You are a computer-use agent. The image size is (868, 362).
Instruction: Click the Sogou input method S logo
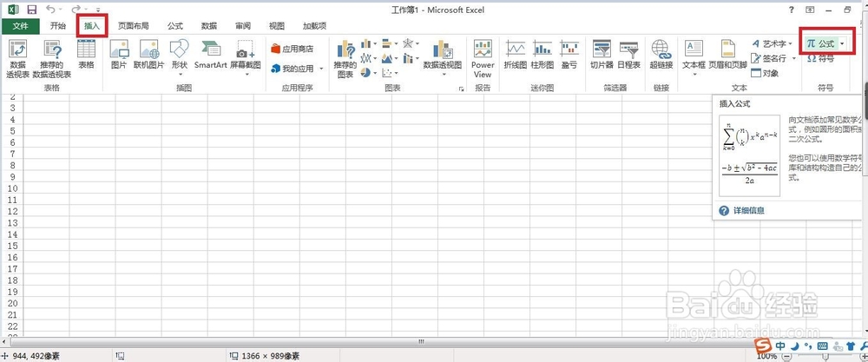click(764, 346)
